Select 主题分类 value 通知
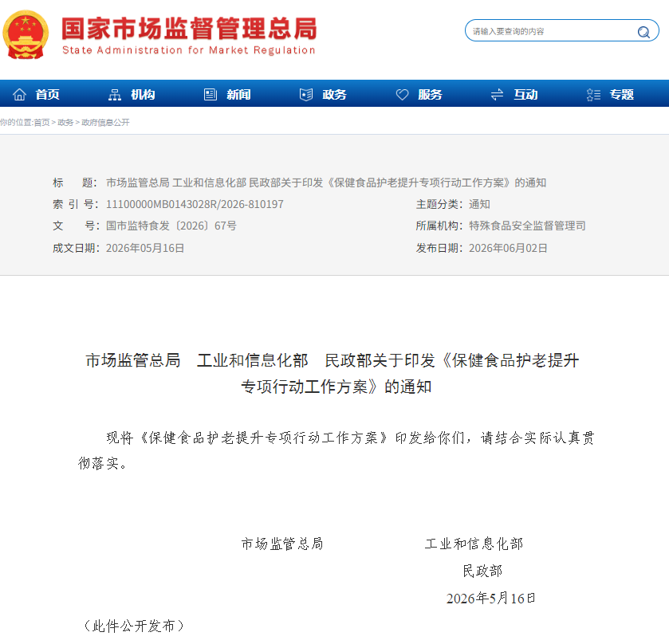 [x=479, y=204]
